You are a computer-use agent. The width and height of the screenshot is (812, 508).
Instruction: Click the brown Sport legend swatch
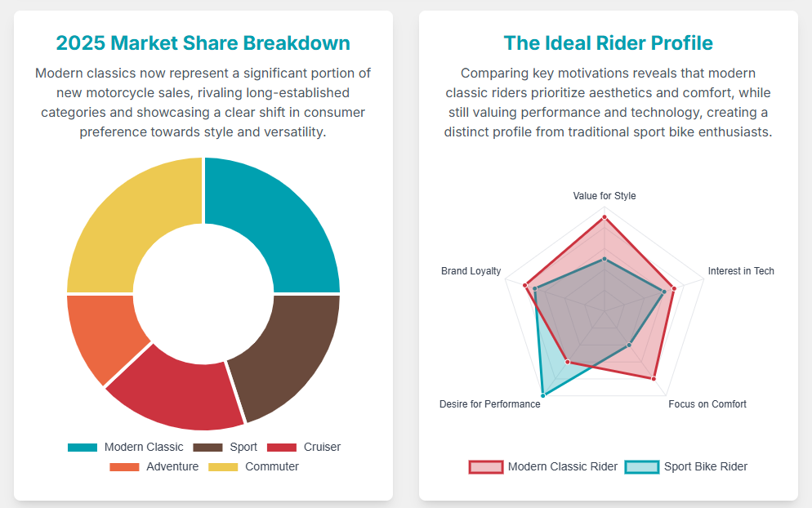[x=207, y=448]
